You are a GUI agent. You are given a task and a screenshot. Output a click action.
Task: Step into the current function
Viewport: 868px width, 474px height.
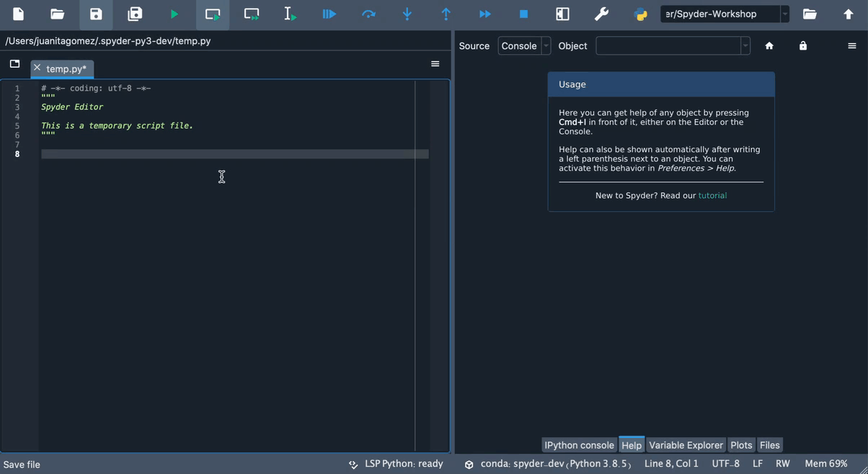pos(407,13)
